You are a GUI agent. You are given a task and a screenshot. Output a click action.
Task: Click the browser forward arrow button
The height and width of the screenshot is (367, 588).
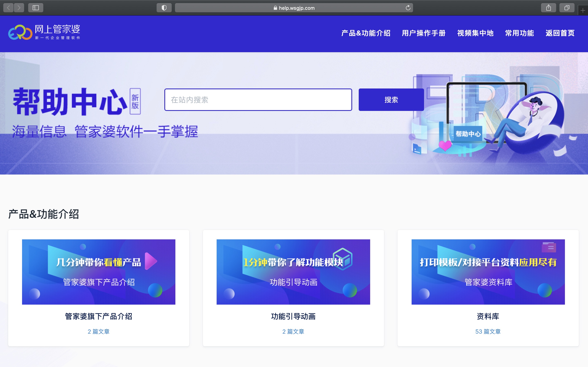(19, 8)
